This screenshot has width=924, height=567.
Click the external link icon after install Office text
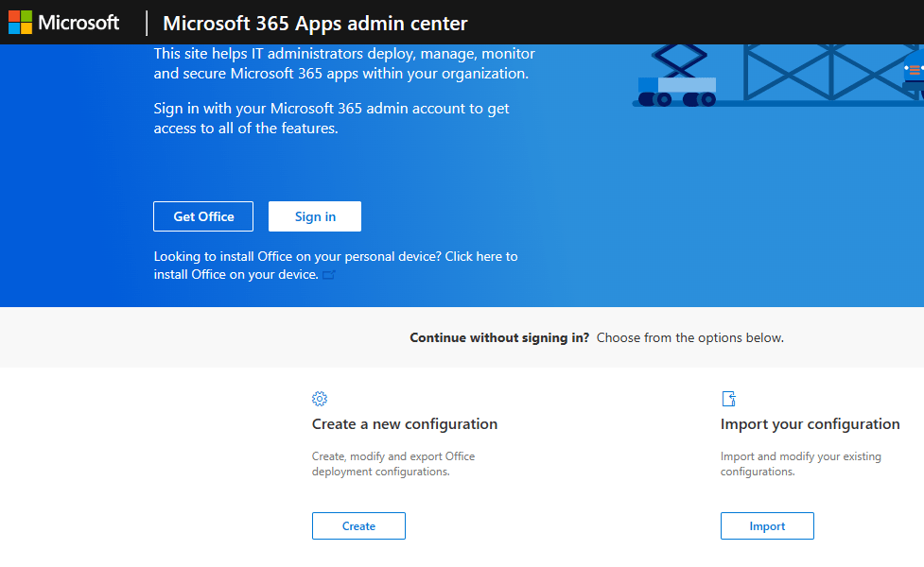click(x=329, y=275)
